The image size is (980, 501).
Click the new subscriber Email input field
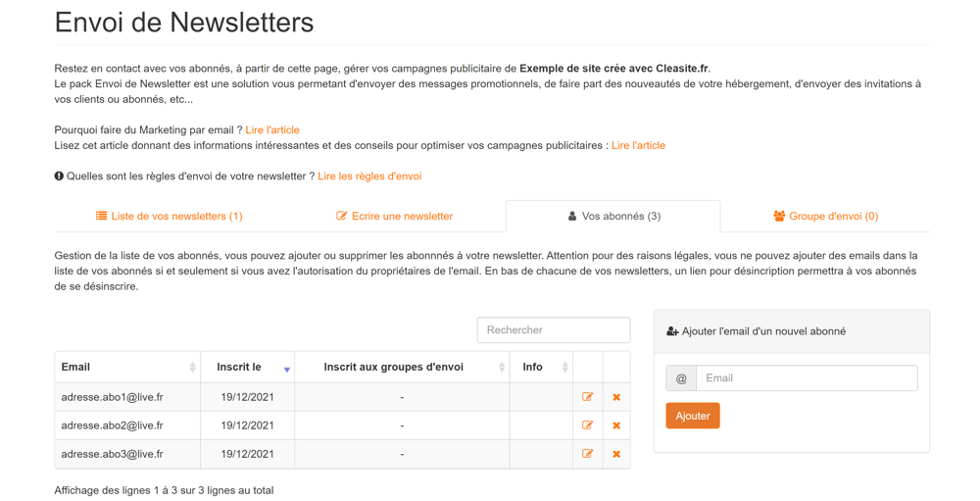(x=806, y=378)
